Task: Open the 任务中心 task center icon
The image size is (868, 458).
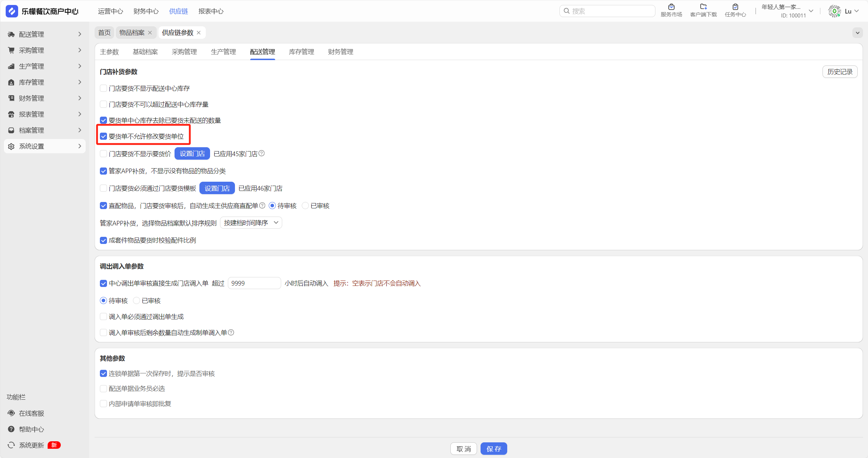Action: tap(735, 7)
